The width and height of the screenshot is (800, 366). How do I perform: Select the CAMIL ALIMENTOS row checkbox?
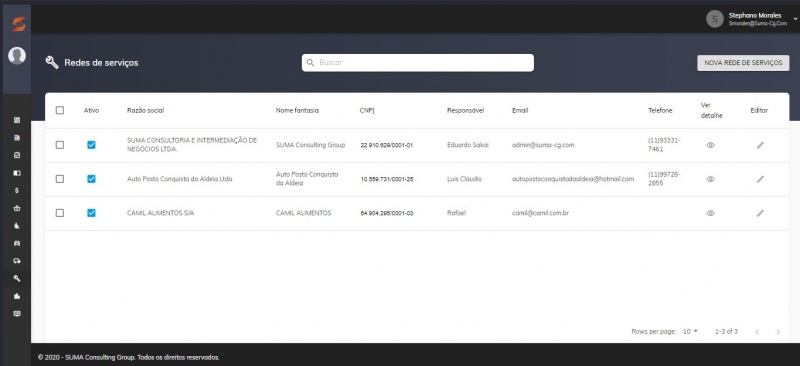(x=60, y=213)
